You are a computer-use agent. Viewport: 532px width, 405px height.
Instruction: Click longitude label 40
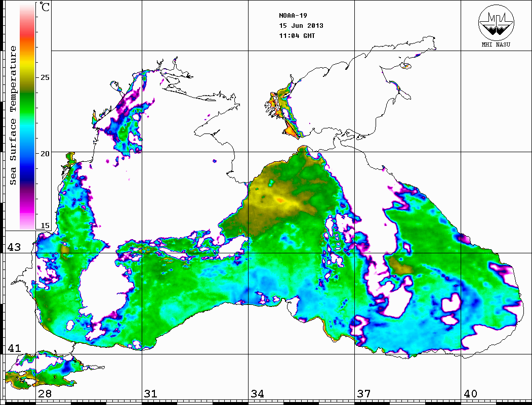click(470, 393)
